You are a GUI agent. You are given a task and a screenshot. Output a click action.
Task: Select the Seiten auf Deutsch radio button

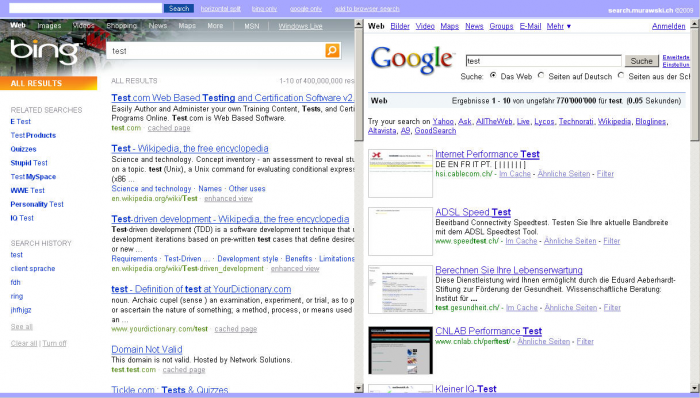click(x=541, y=75)
